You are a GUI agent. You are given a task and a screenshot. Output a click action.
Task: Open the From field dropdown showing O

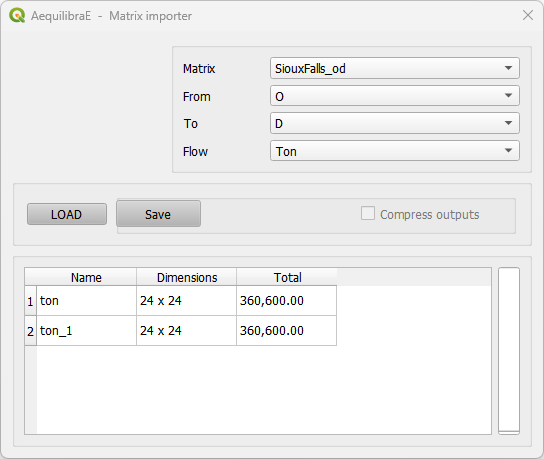pos(394,96)
